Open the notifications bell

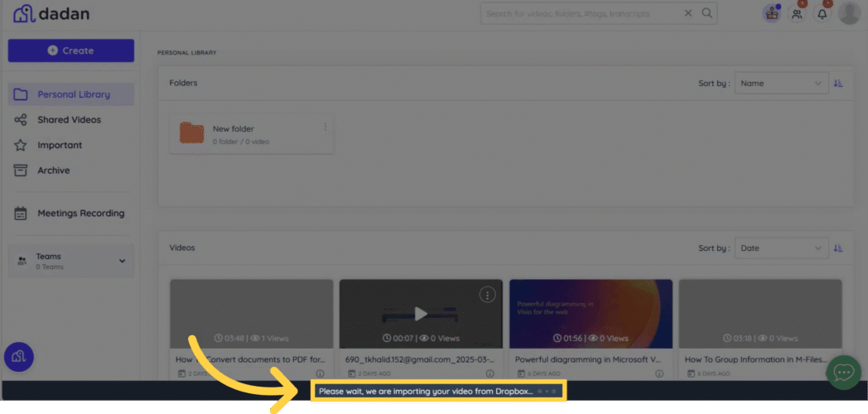click(822, 14)
